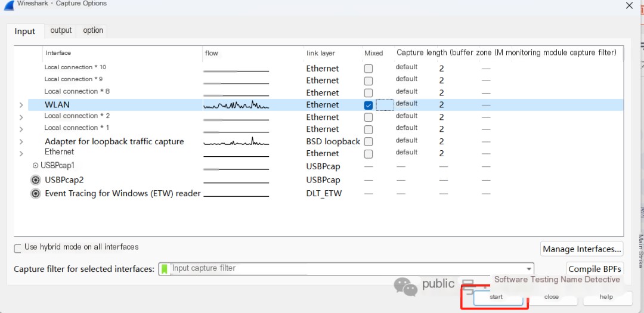
Task: Click the USBPcap2 row USBPcap link-layer cell
Action: 323,180
